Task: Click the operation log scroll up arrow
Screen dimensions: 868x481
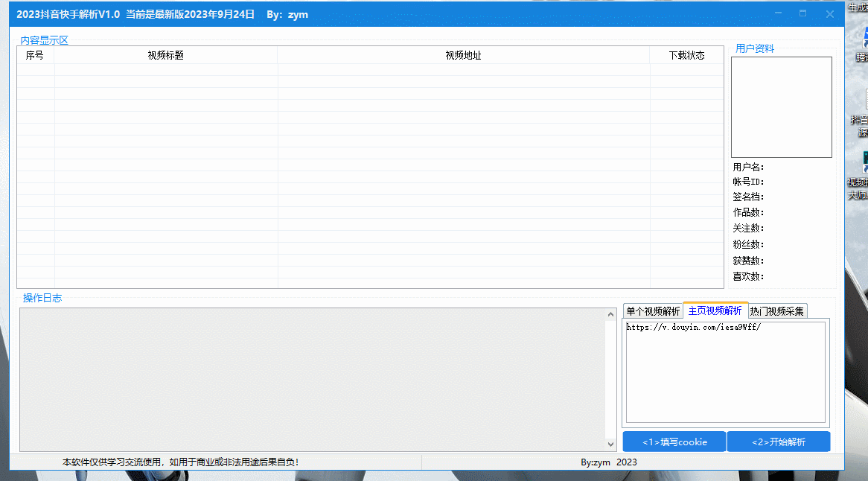Action: click(x=610, y=314)
